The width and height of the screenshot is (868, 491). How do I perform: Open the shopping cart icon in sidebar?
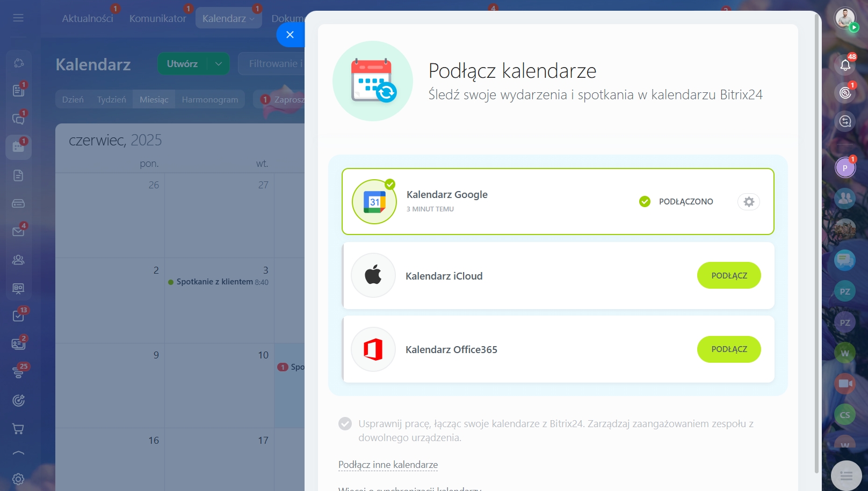coord(18,429)
